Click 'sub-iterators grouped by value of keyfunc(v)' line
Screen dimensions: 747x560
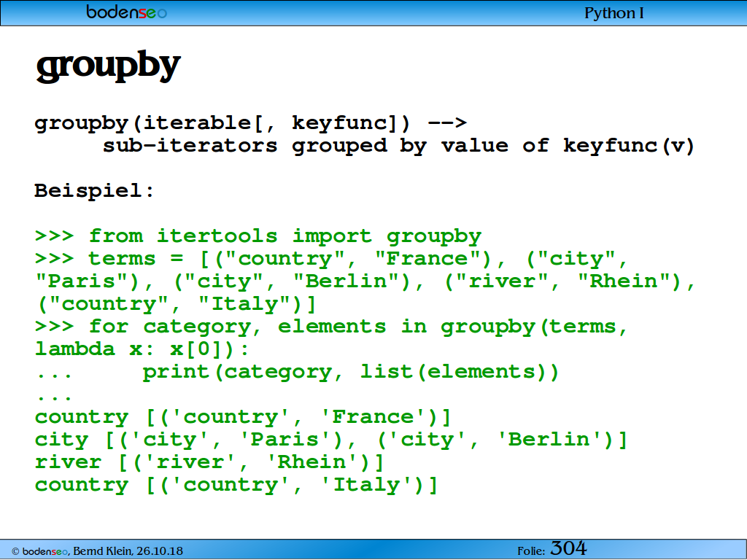[x=399, y=146]
